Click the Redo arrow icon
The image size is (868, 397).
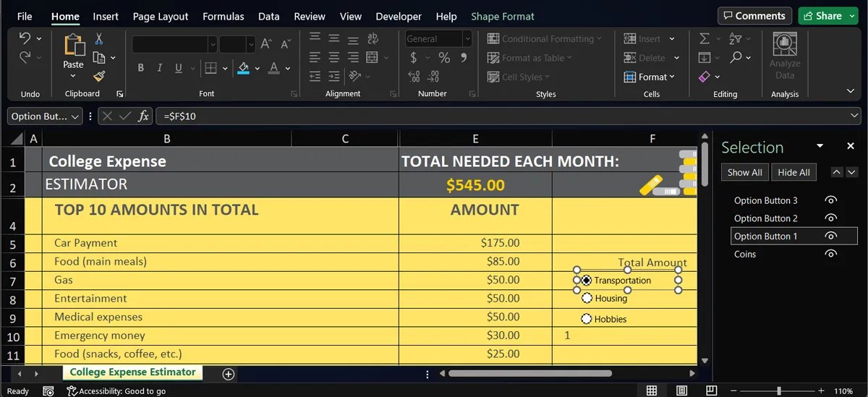coord(25,57)
